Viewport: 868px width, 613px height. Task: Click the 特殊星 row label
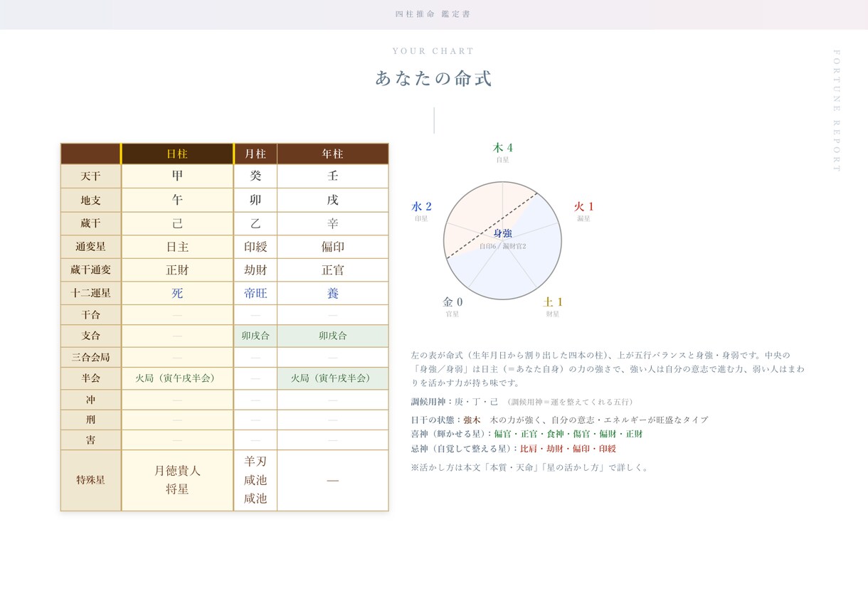(91, 480)
